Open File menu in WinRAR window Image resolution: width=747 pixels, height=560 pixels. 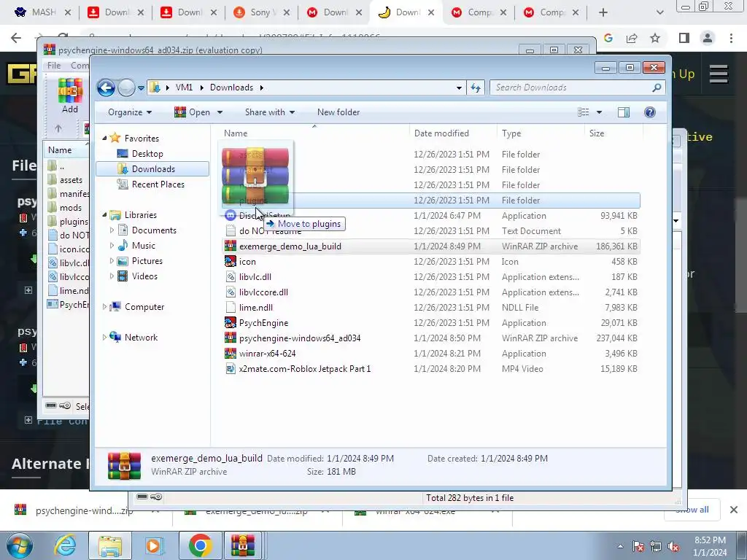(x=54, y=65)
